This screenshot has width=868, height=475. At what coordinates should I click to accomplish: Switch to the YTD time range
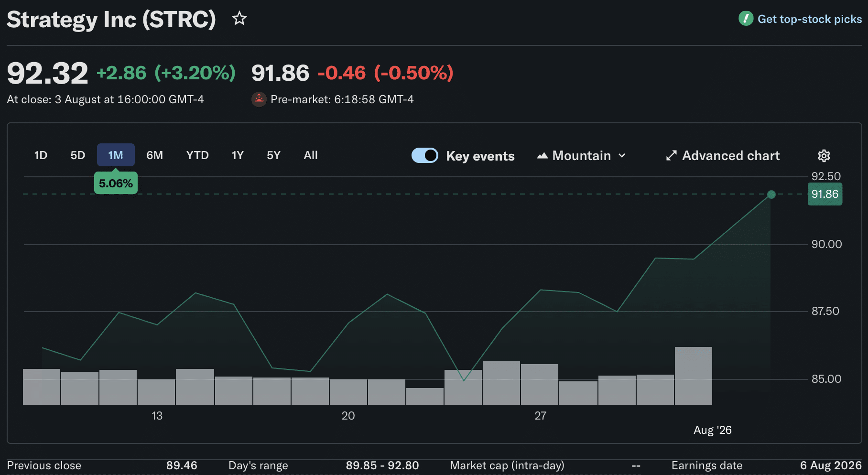(197, 155)
